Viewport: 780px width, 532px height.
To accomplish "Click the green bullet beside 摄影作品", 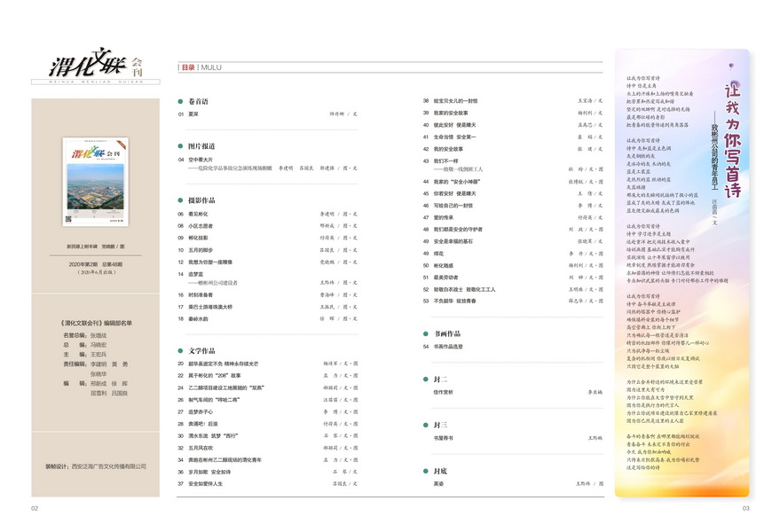I will [x=181, y=200].
